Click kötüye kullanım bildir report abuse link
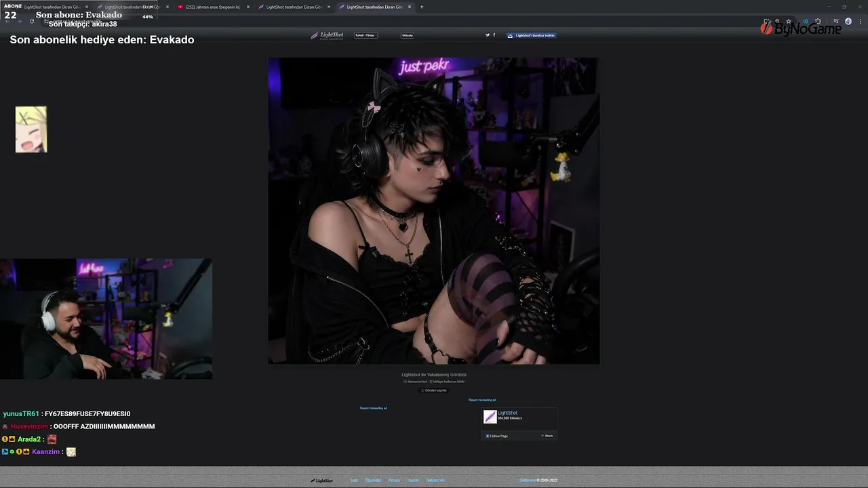The image size is (868, 488). 447,382
